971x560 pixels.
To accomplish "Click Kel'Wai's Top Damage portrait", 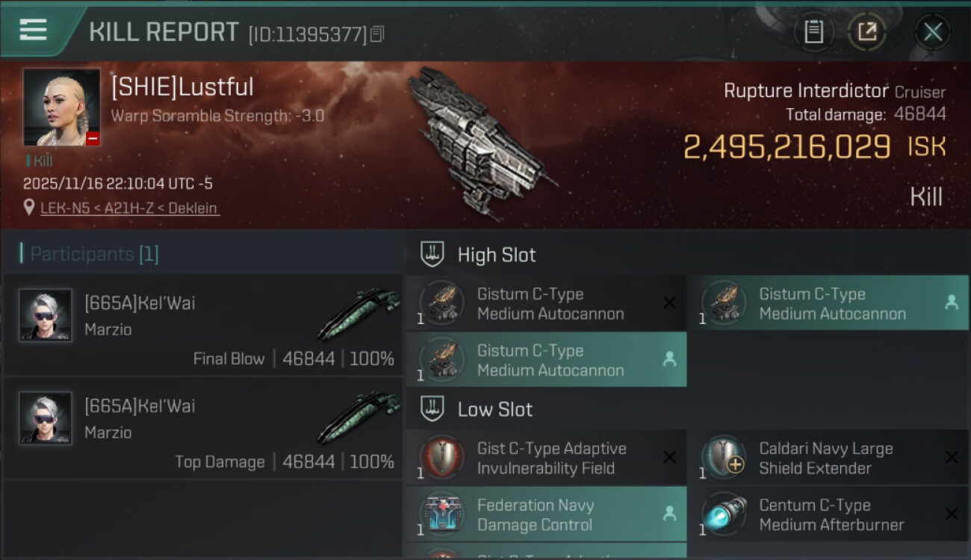I will [46, 418].
